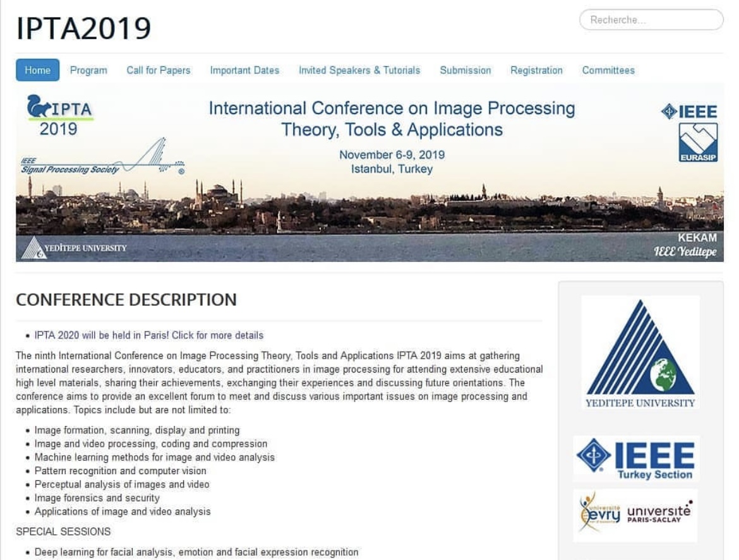This screenshot has width=739, height=560.
Task: Go to Call for Papers page
Action: (158, 70)
